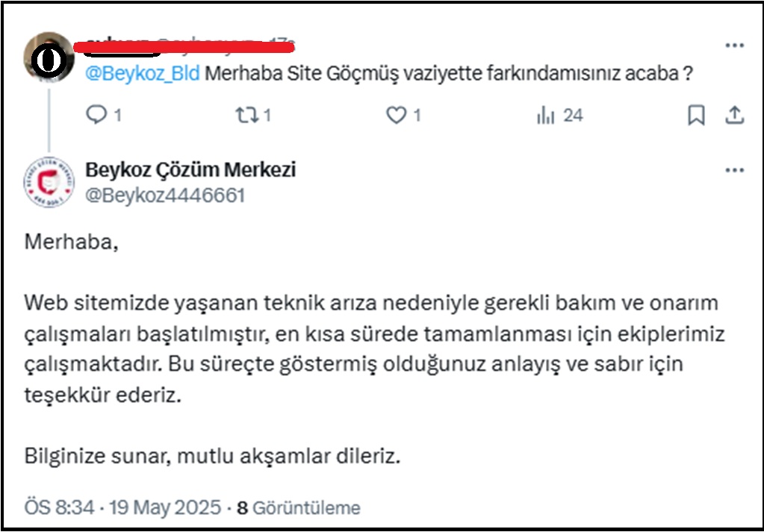Open the ÖS 8:34 · 19 May 2025 timestamp

click(x=123, y=508)
